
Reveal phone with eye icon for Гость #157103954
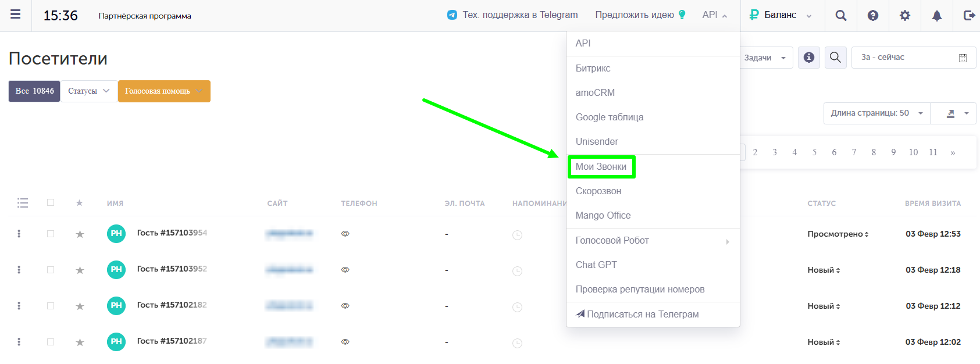pos(345,234)
